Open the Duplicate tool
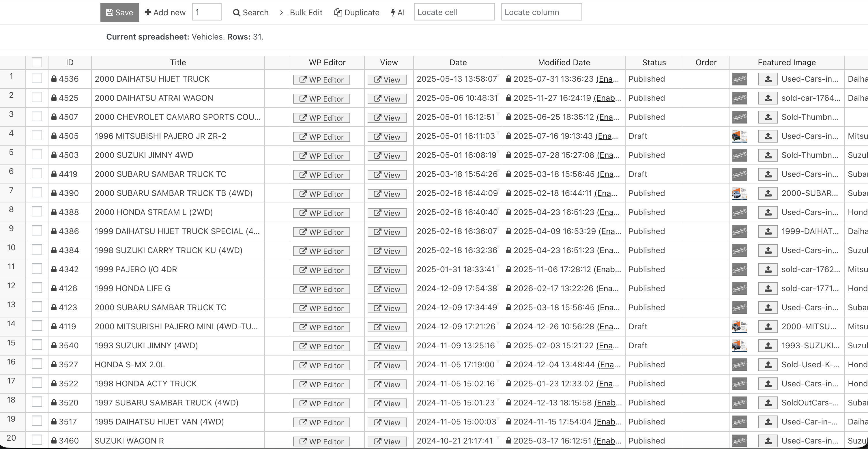 pos(356,12)
